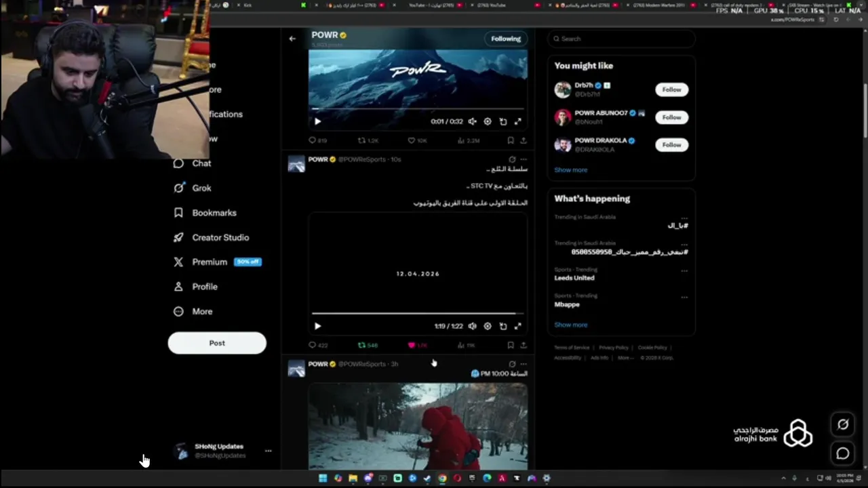
Task: Undo repost on the post showing 546
Action: pos(368,345)
